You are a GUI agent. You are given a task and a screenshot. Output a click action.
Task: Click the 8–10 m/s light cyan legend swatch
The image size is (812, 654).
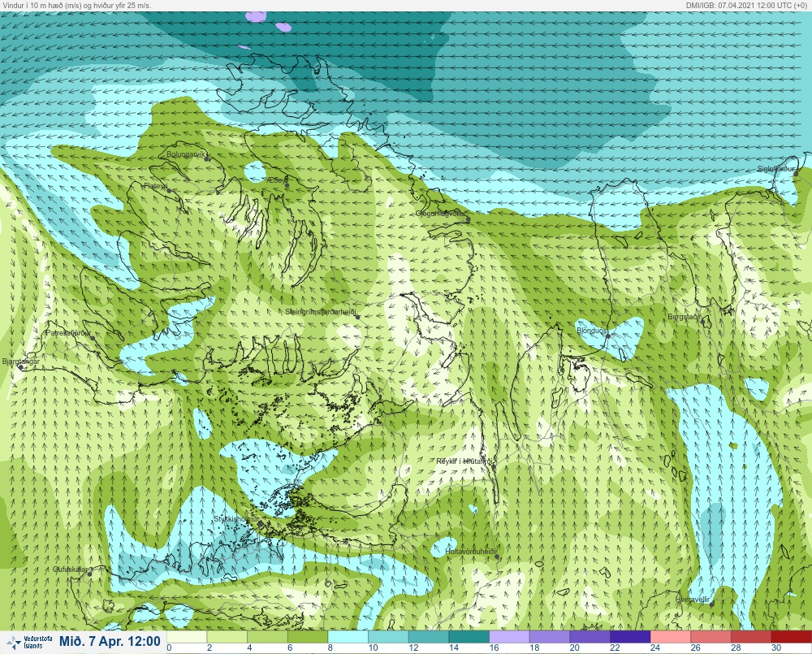click(348, 637)
